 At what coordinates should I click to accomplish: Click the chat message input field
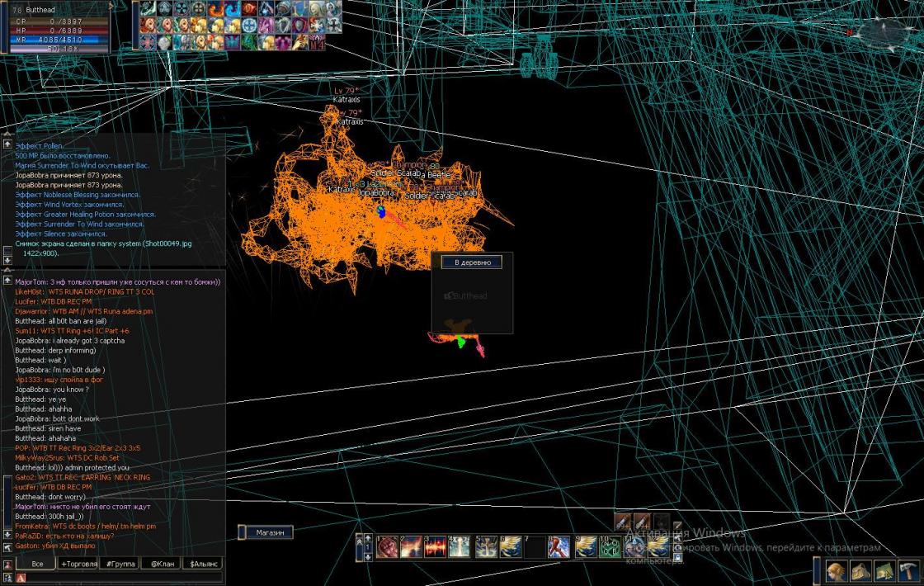[x=120, y=578]
